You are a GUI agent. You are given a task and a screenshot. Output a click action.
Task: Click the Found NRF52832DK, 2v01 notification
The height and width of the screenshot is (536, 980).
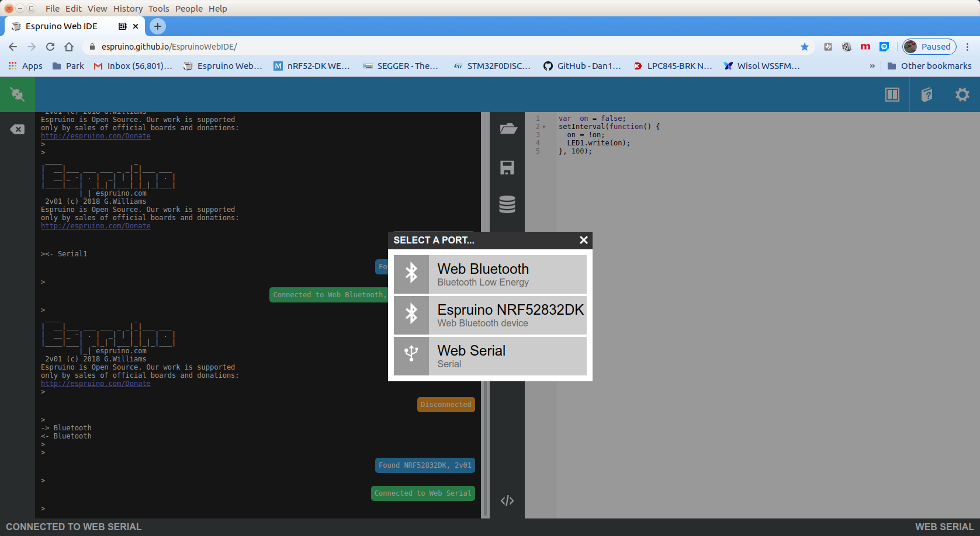[425, 465]
